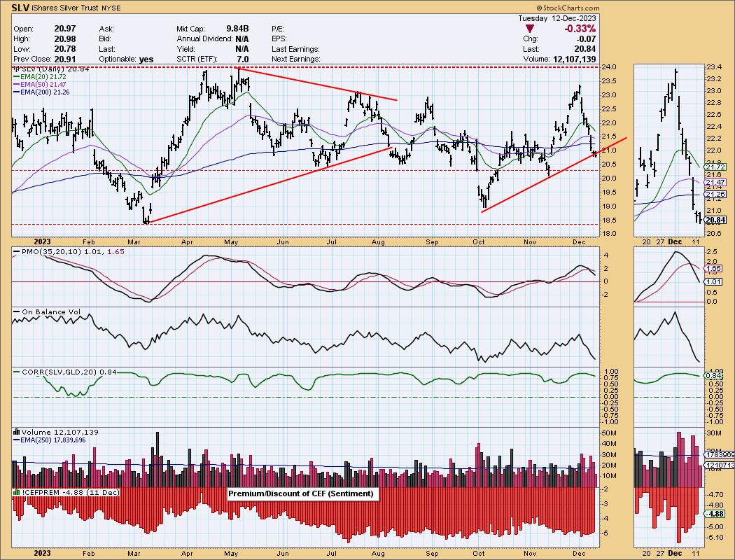
Task: Click the SCTR (ETF) value 7.0
Action: point(243,59)
